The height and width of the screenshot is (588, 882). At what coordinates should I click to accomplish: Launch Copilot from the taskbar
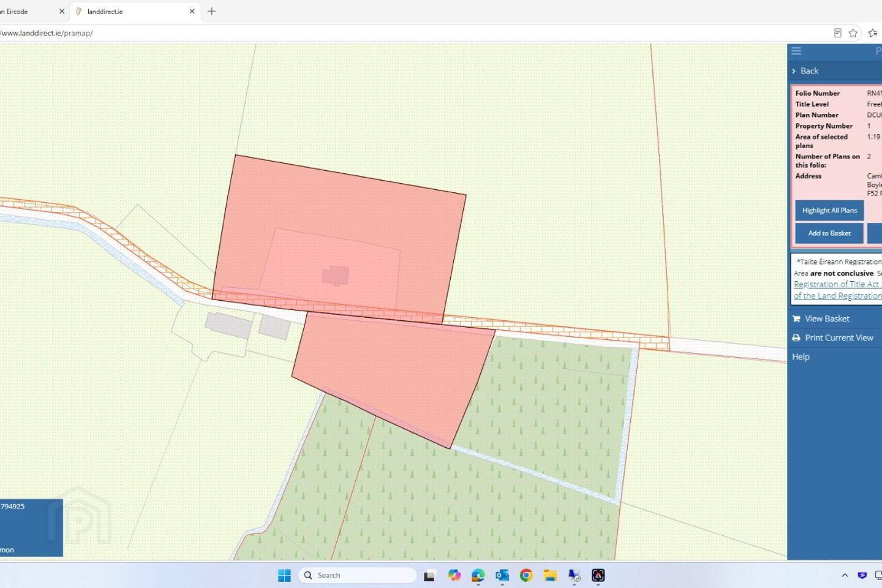pyautogui.click(x=454, y=575)
